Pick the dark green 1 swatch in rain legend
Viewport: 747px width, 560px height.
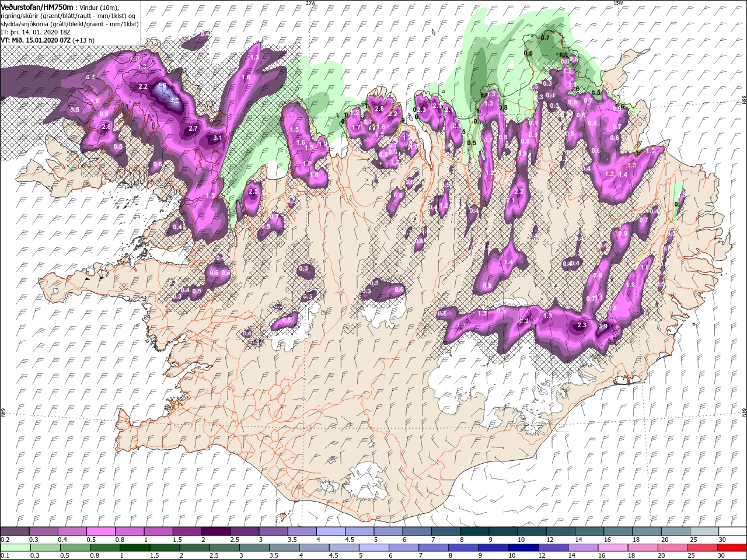134,548
